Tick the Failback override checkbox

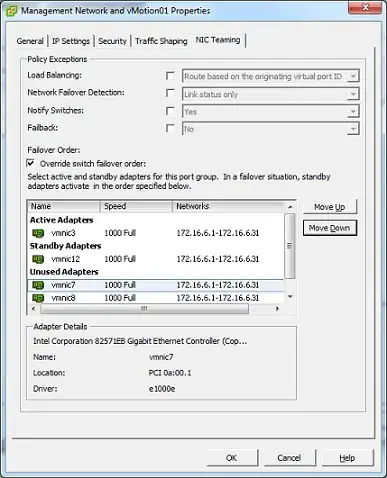170,128
